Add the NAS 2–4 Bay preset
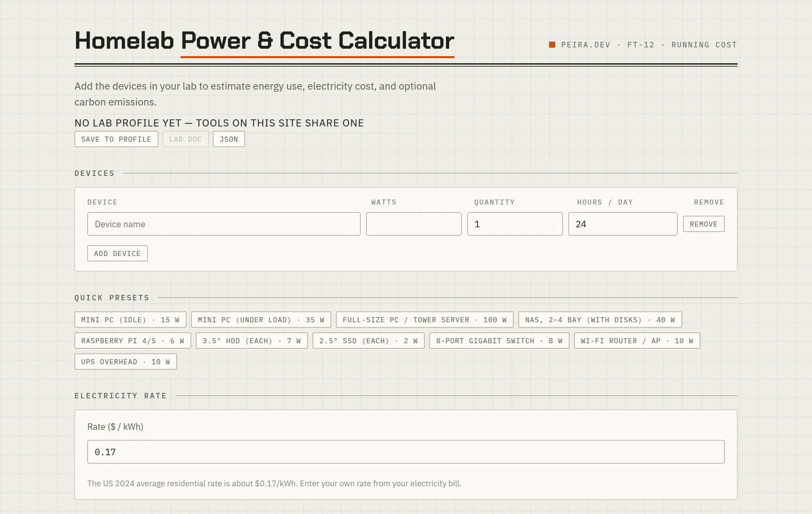Viewport: 812px width, 514px height. (x=600, y=320)
